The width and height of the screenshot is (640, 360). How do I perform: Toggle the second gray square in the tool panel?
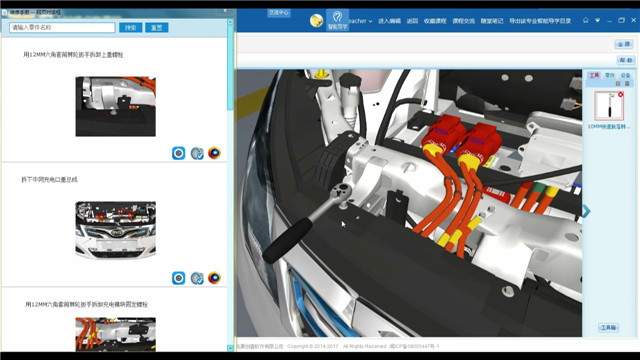[x=627, y=83]
